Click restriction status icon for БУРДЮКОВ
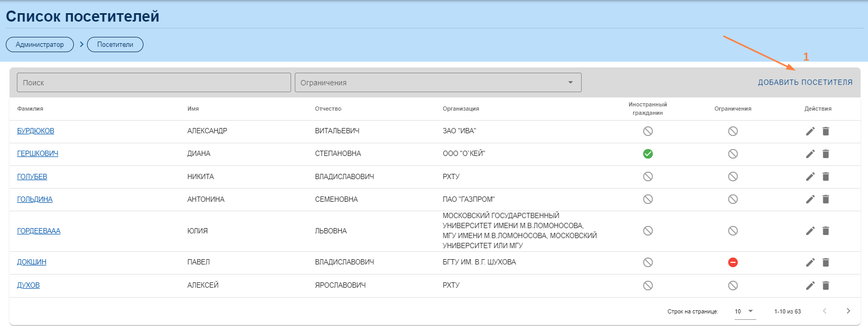 pyautogui.click(x=732, y=131)
